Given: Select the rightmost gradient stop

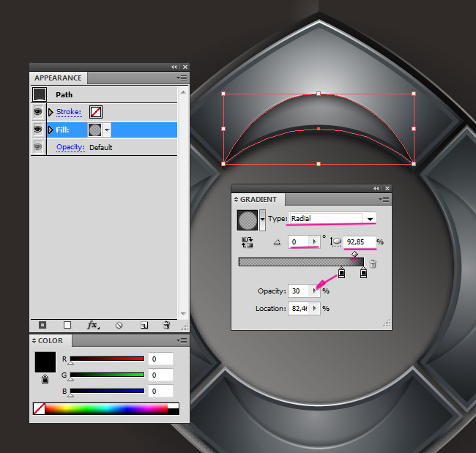Looking at the screenshot, I should pos(363,273).
